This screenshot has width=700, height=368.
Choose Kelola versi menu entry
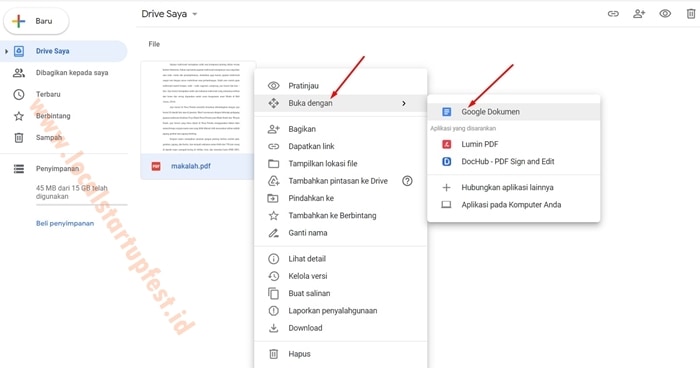click(341, 276)
